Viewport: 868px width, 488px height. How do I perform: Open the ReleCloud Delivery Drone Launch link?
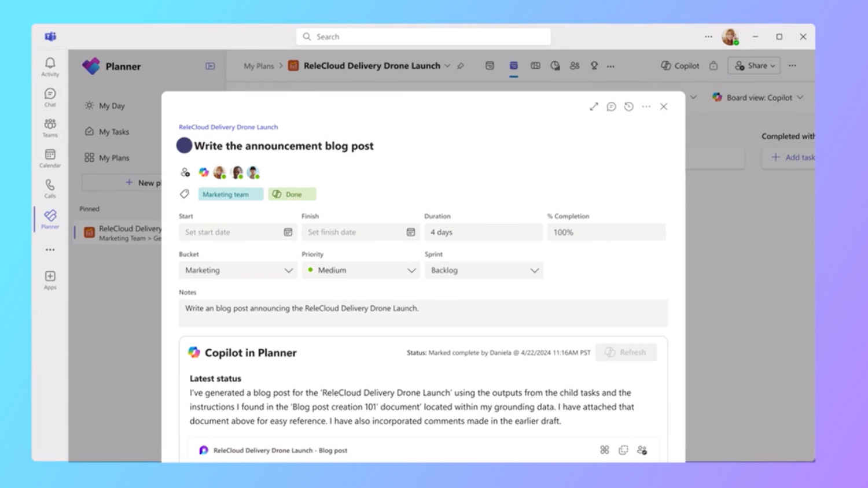pos(228,127)
